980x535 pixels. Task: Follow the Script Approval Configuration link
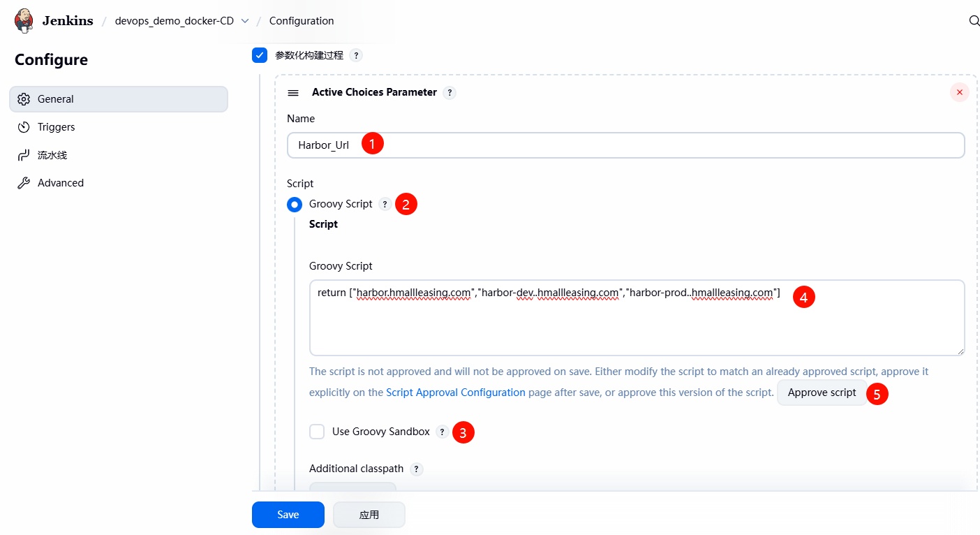(455, 393)
